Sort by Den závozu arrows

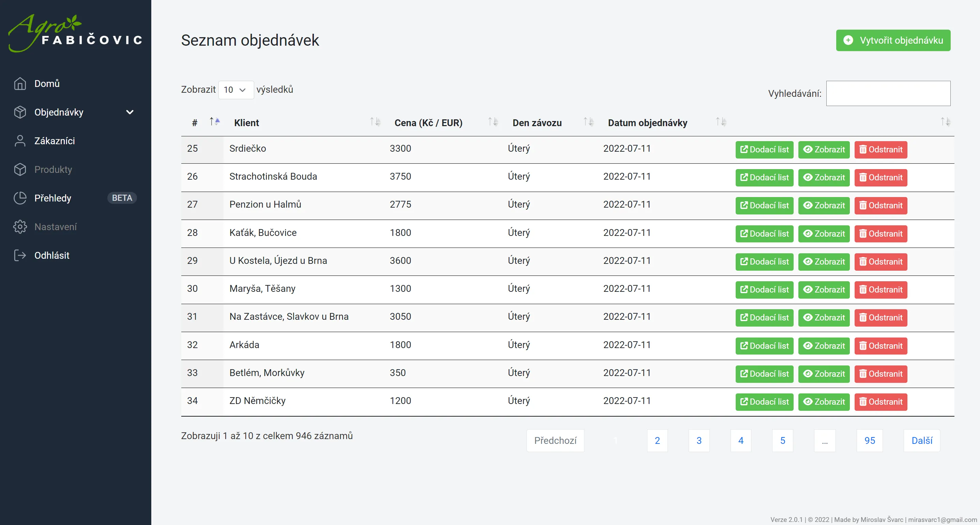point(588,122)
